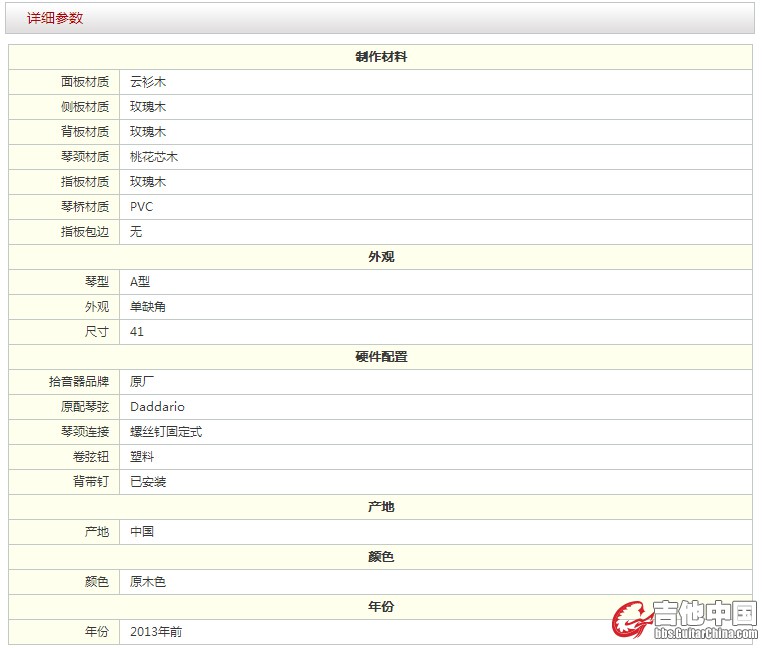Image resolution: width=765 pixels, height=649 pixels.
Task: Select the value 螺丝钉固定式
Action: tap(166, 432)
